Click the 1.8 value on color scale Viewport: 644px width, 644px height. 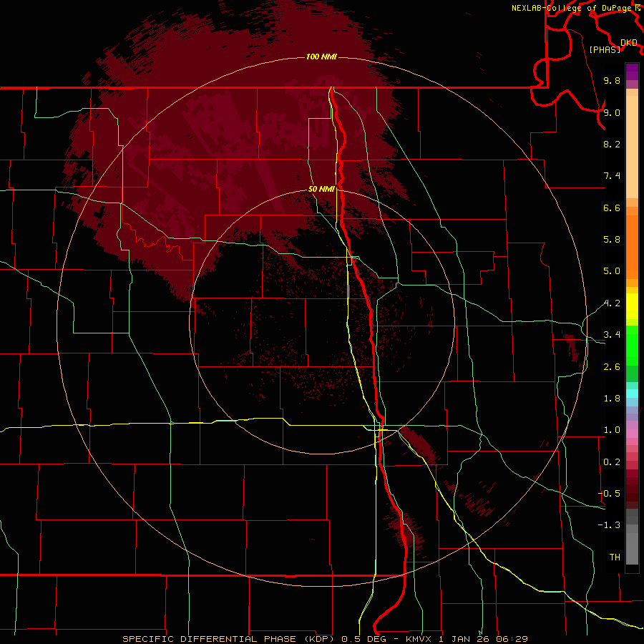pyautogui.click(x=612, y=399)
